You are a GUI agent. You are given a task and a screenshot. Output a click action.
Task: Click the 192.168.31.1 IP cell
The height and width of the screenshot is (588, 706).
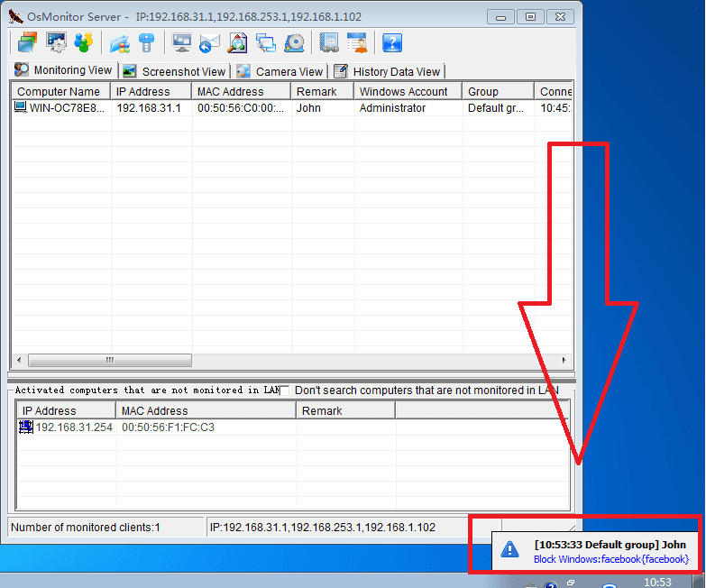click(x=149, y=108)
